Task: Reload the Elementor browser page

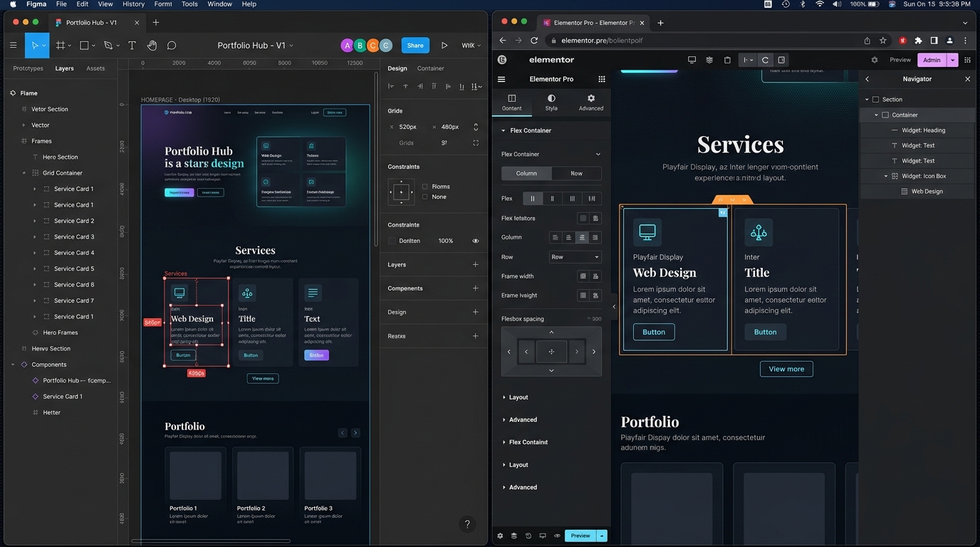Action: 534,41
